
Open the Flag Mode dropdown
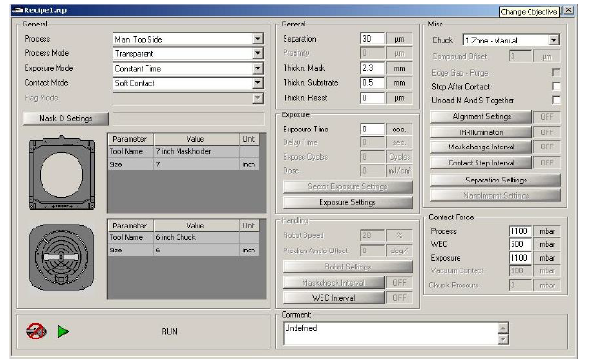coord(258,98)
